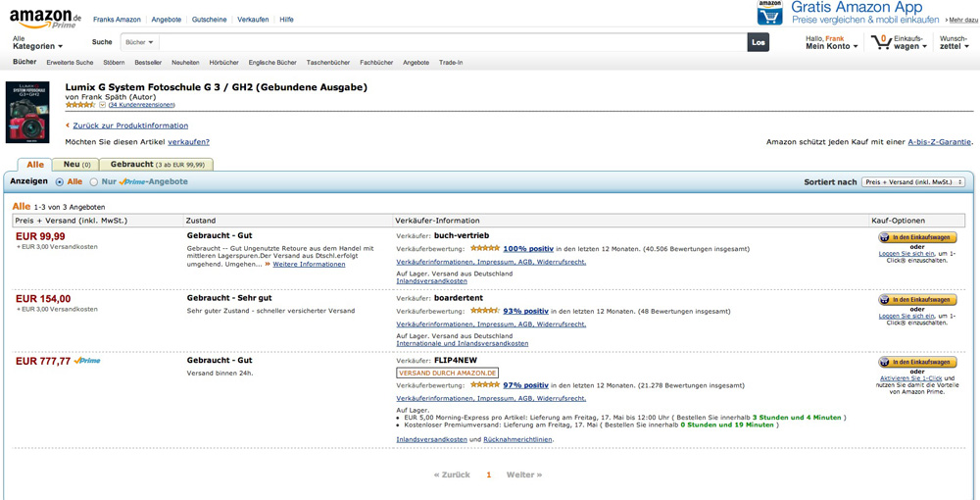Open Internationale und Inlandsversandkosten link
980x500 pixels.
[462, 344]
